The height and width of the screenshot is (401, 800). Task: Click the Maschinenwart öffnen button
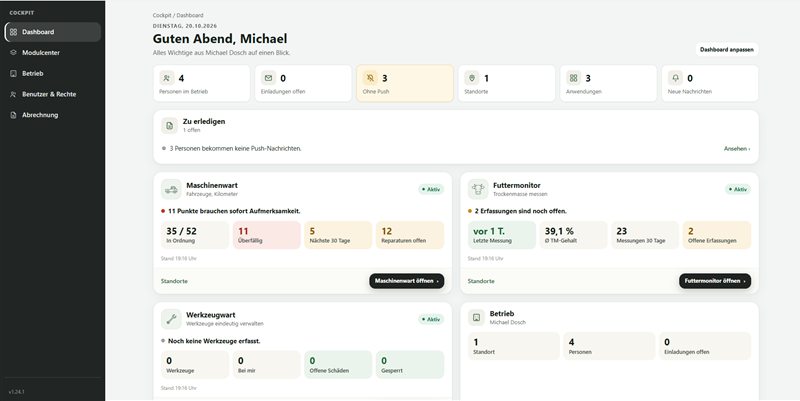407,281
